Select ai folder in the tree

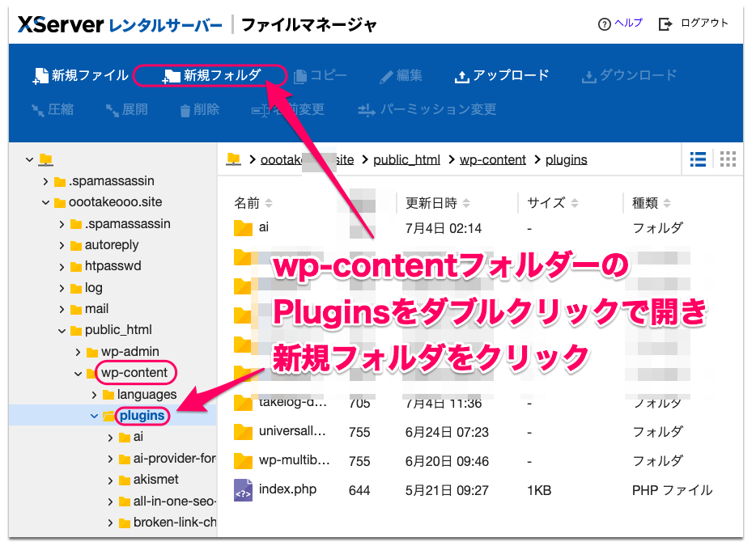(138, 437)
